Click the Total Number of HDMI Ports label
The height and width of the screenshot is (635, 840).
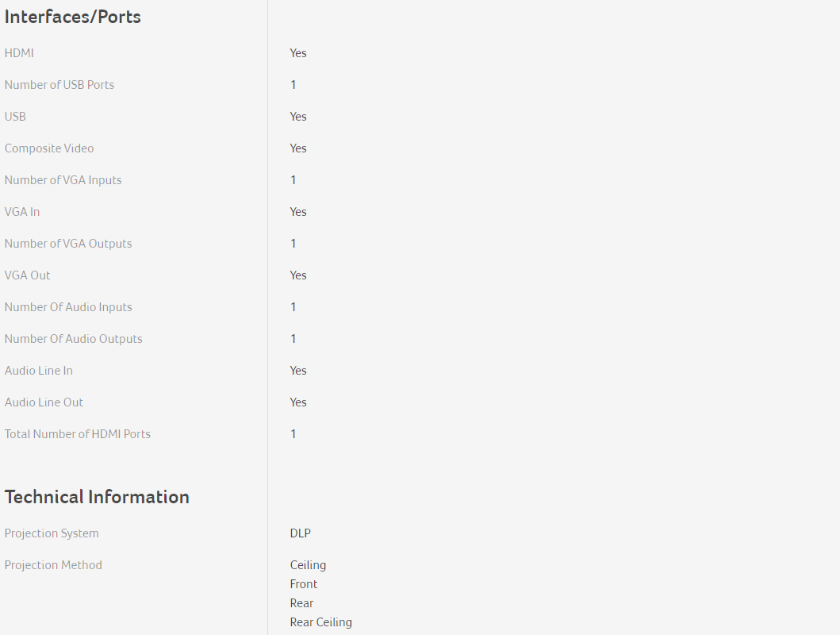78,434
